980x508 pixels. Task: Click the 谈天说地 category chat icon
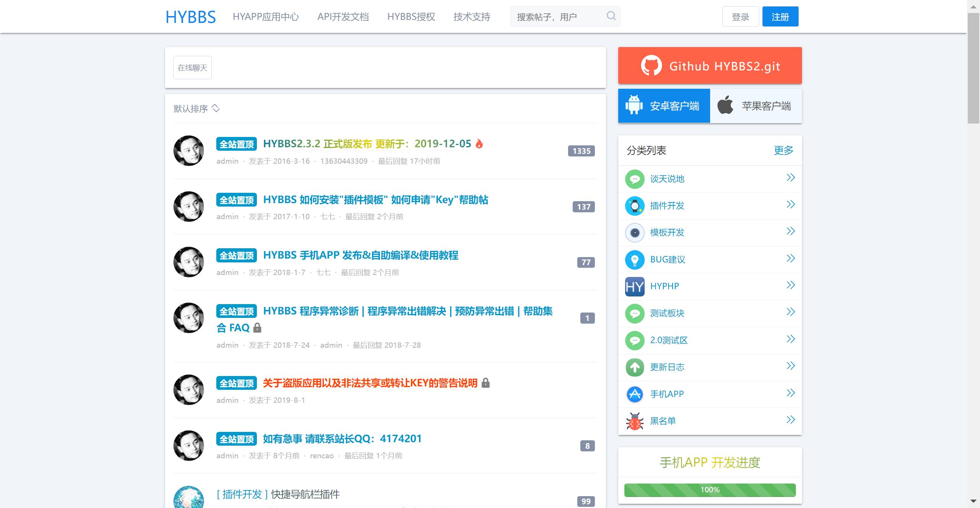635,179
